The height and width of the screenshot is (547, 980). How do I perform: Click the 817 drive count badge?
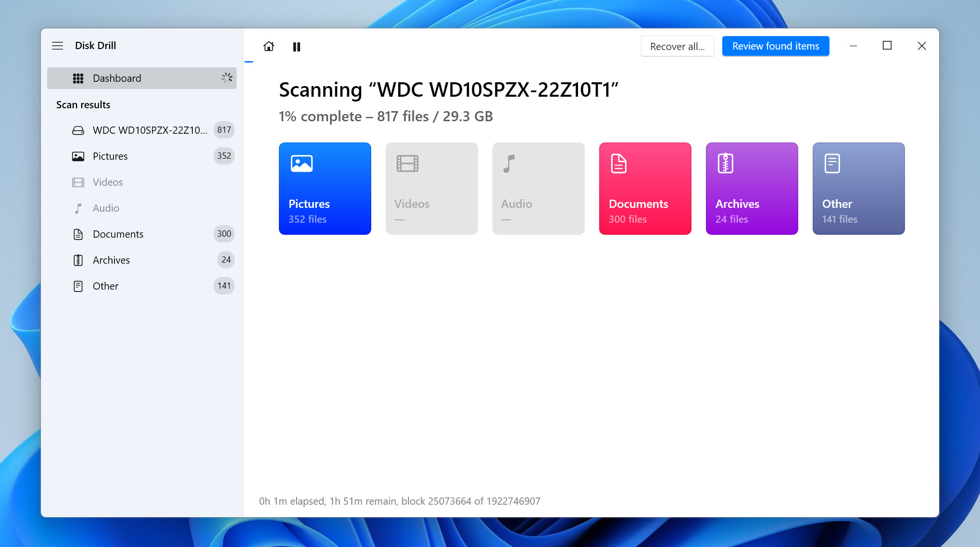coord(224,130)
